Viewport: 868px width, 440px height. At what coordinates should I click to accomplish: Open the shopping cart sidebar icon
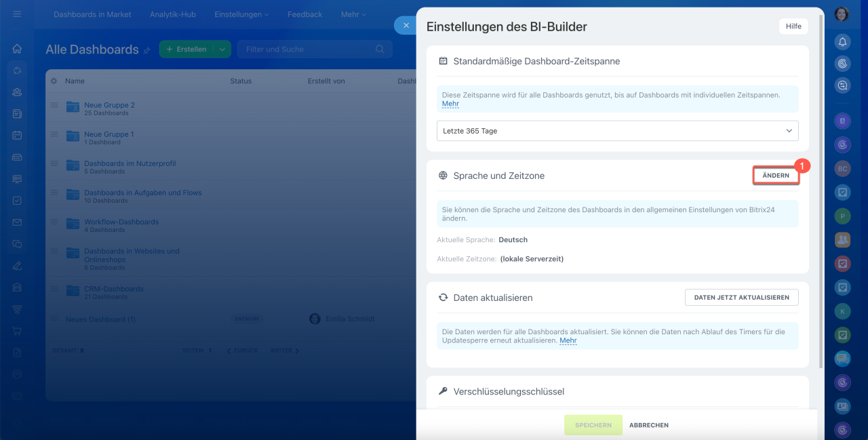(x=17, y=331)
